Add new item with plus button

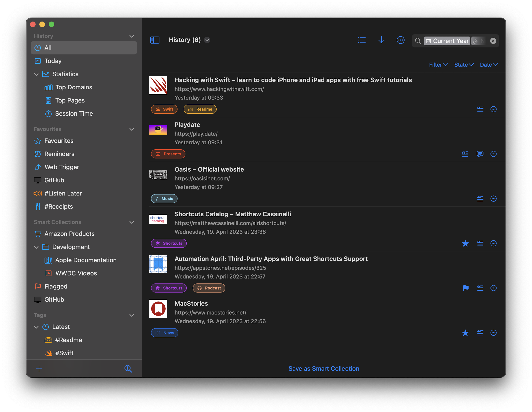click(x=39, y=369)
